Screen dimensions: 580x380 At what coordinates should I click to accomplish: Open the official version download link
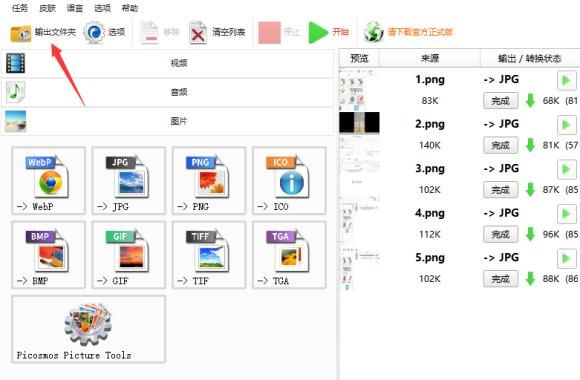(x=408, y=32)
